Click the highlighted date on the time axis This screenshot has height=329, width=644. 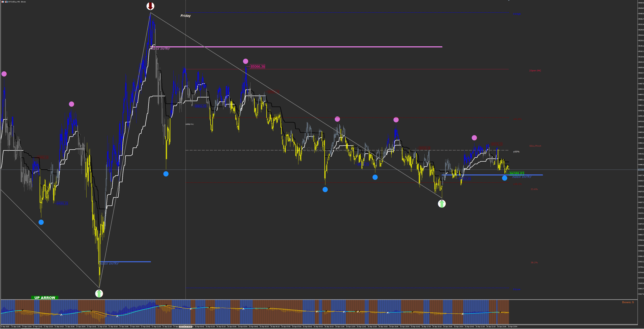coord(186,326)
